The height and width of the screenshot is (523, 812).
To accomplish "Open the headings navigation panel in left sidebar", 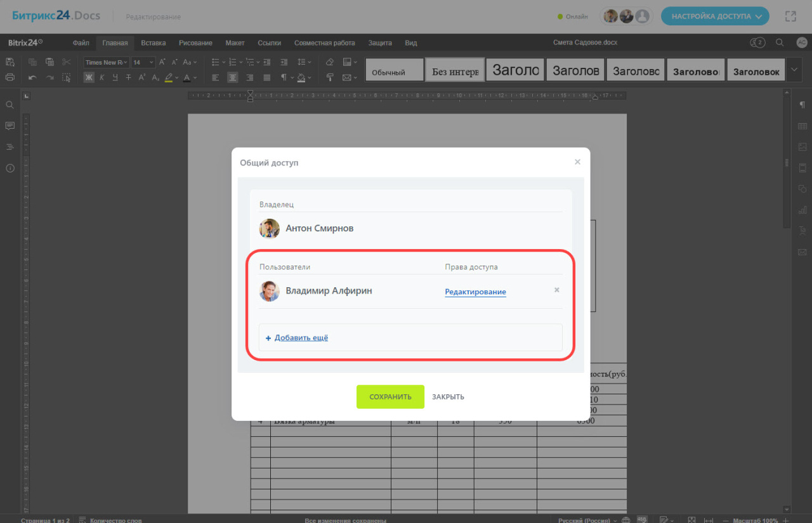I will coord(10,147).
